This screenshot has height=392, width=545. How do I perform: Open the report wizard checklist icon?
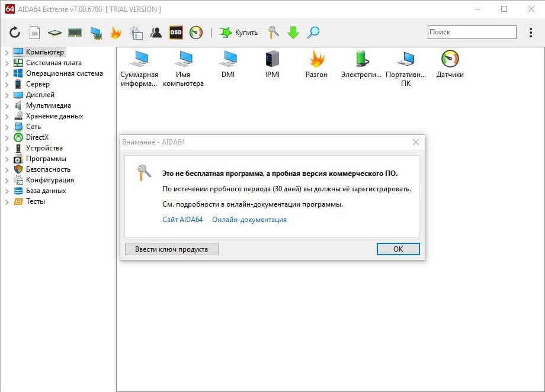coord(136,33)
